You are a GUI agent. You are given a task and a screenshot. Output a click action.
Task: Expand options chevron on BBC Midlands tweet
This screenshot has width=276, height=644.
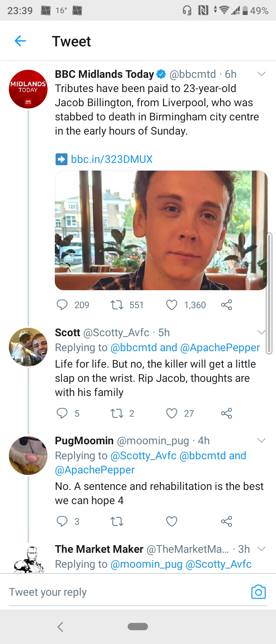[261, 74]
